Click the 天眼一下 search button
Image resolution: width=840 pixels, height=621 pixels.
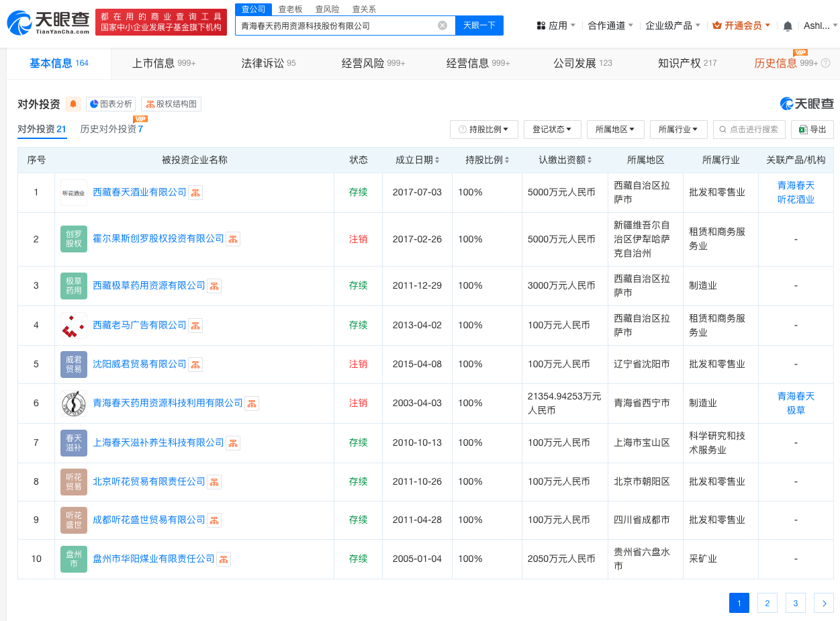click(479, 25)
